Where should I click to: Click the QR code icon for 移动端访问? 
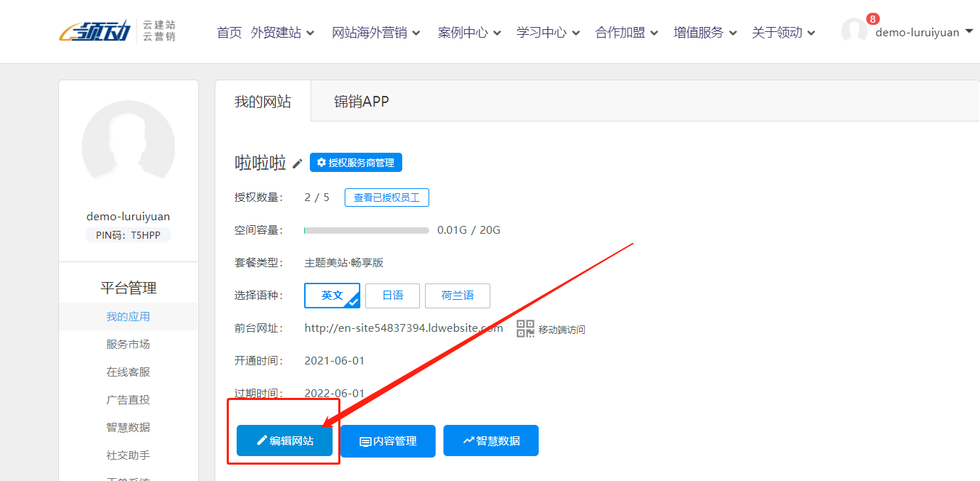525,329
